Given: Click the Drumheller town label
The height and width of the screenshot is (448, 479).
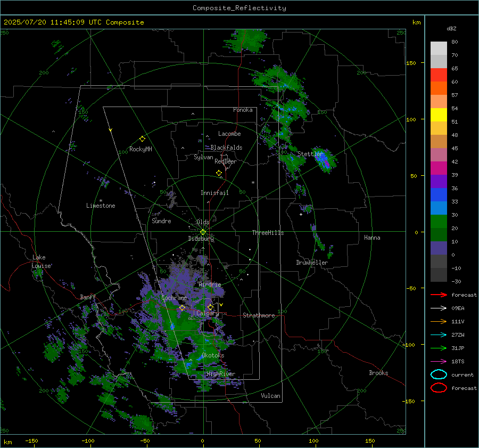Looking at the screenshot, I should 312,263.
